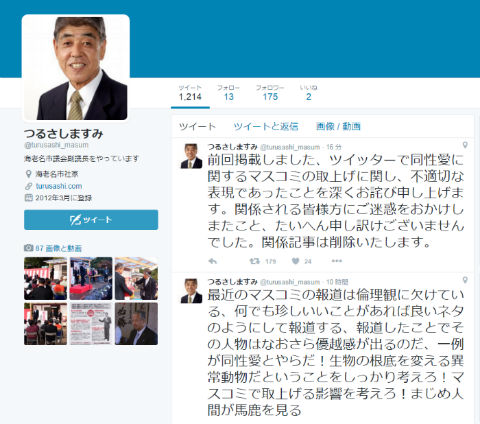
Task: Click the website link chain icon
Action: [29, 186]
